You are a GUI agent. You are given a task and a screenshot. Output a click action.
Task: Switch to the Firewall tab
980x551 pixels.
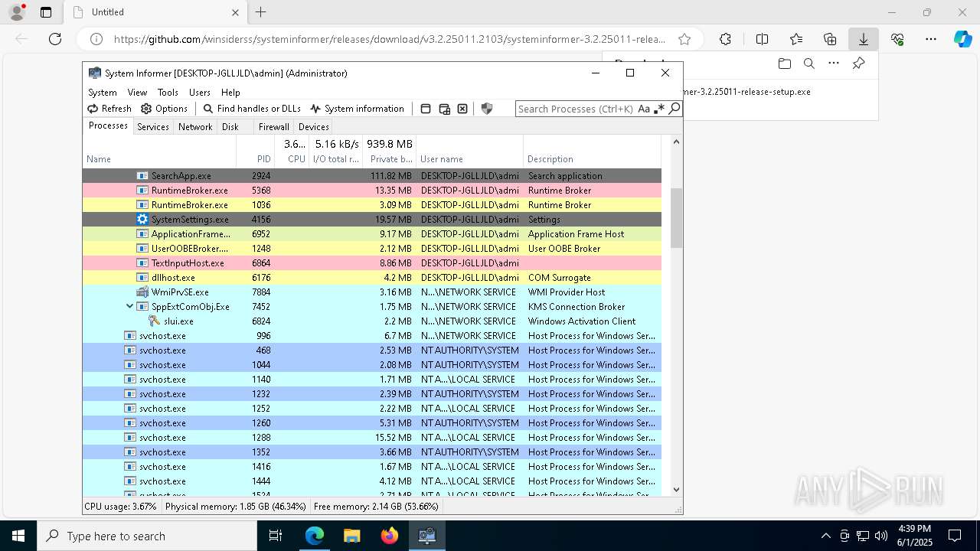[x=273, y=127]
